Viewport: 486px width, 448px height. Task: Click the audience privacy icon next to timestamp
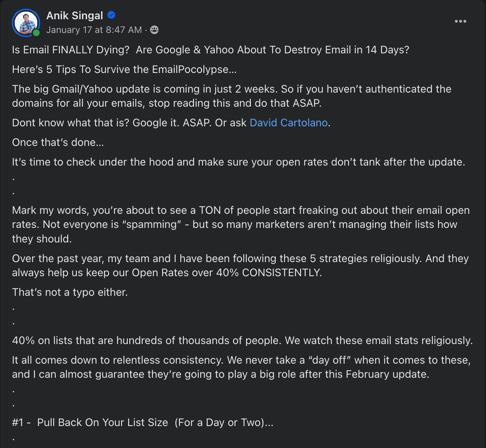pos(154,30)
